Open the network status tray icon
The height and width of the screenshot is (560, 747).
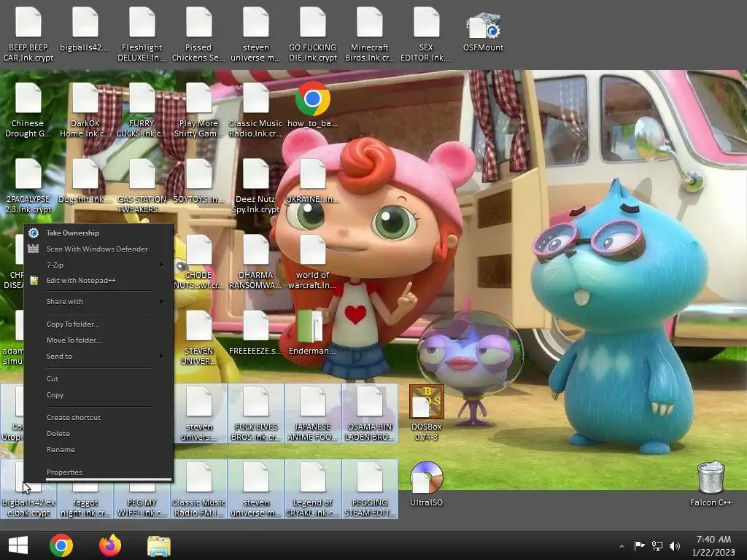(x=657, y=545)
